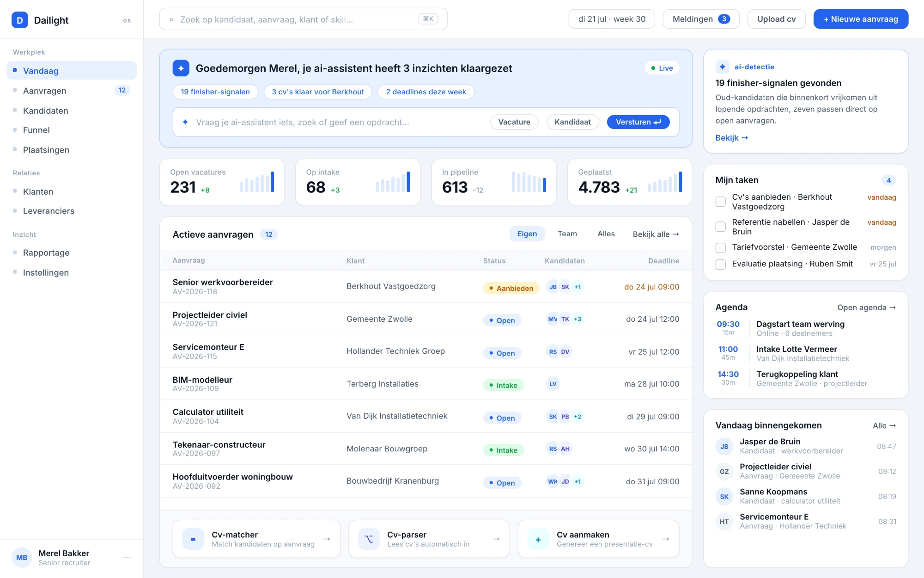Click the Alle link in Vandaag binnengekomen

pyautogui.click(x=884, y=425)
